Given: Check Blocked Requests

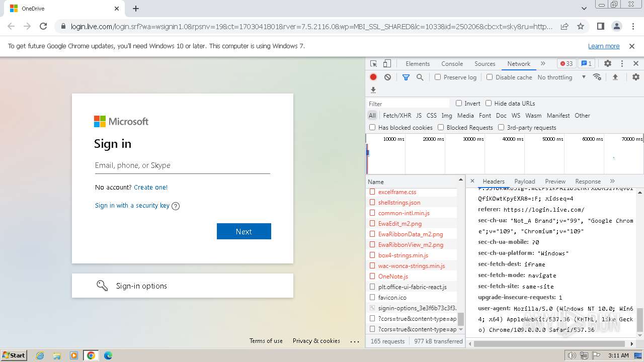Looking at the screenshot, I should (441, 127).
